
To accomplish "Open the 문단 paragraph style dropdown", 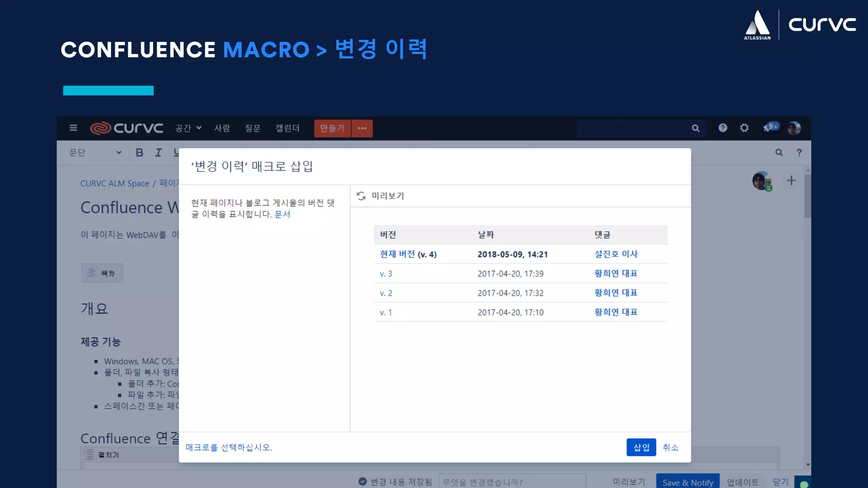I will coord(95,152).
